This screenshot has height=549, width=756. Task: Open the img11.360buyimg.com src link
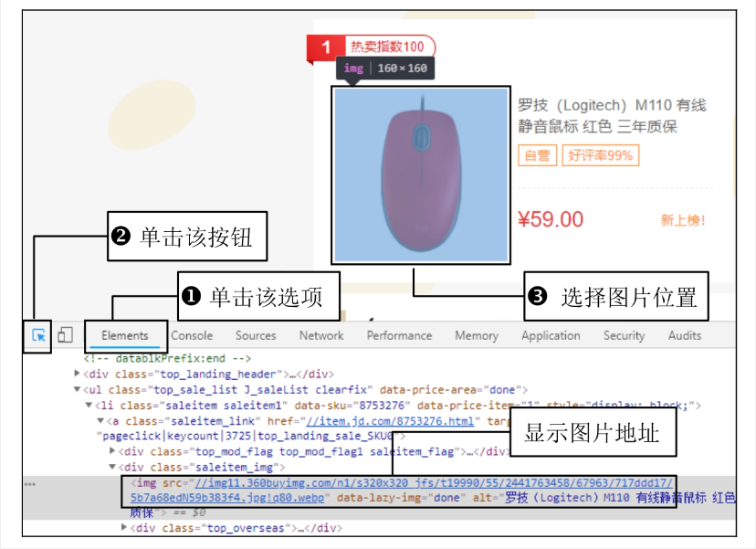434,483
